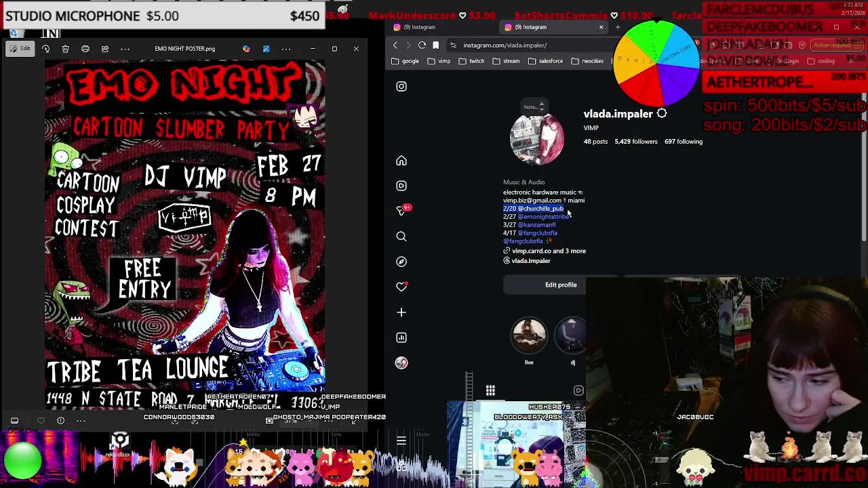The image size is (868, 488).
Task: Open the neocities bookmarks folder
Action: pos(588,61)
